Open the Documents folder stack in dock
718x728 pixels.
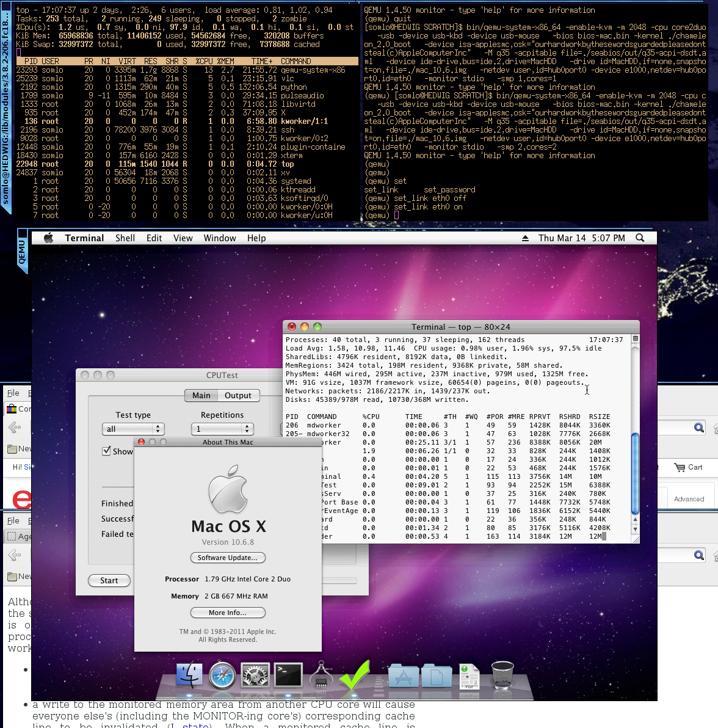click(x=437, y=675)
